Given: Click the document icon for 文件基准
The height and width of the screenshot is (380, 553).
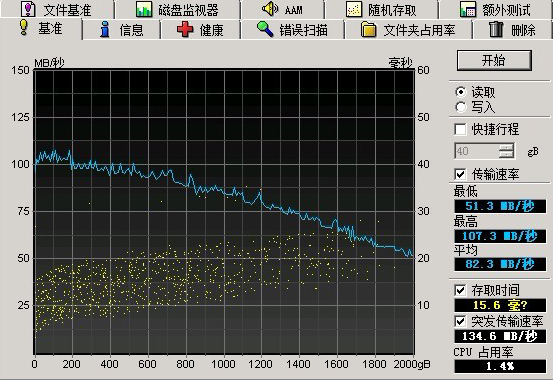Looking at the screenshot, I should coord(28,9).
